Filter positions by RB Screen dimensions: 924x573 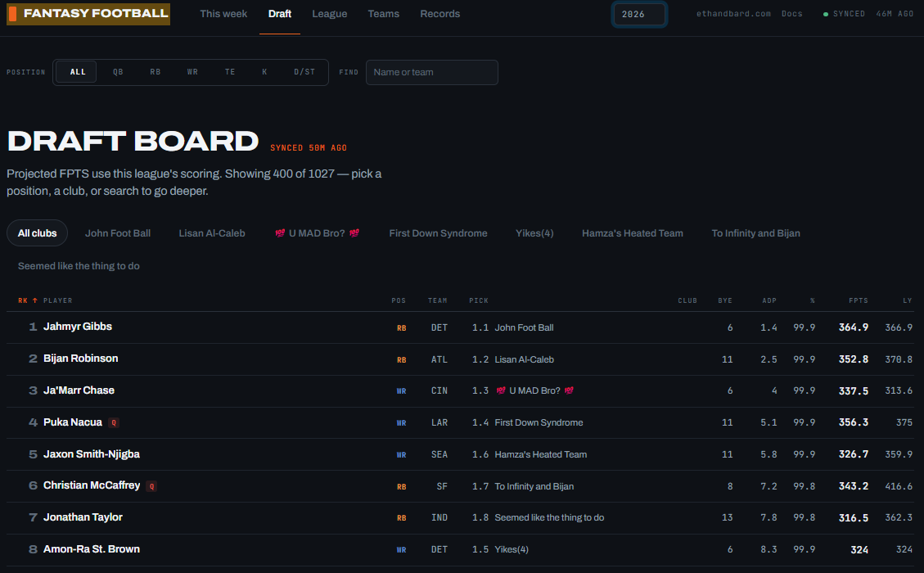[x=155, y=72]
